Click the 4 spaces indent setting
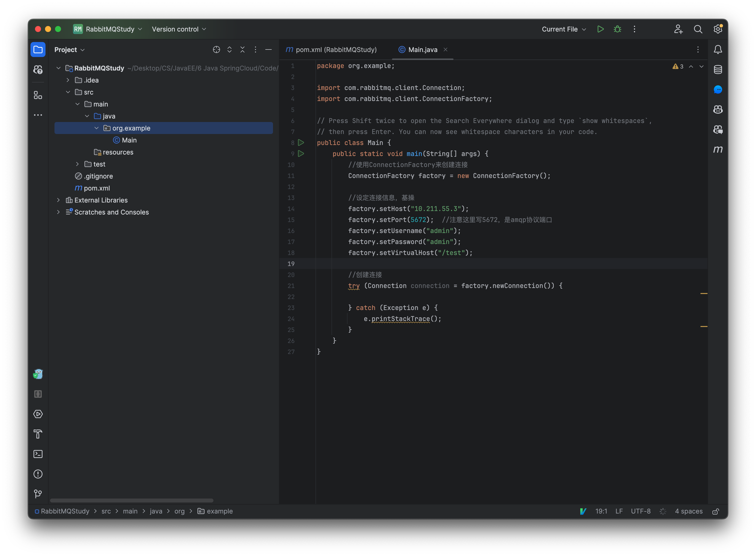 (688, 511)
